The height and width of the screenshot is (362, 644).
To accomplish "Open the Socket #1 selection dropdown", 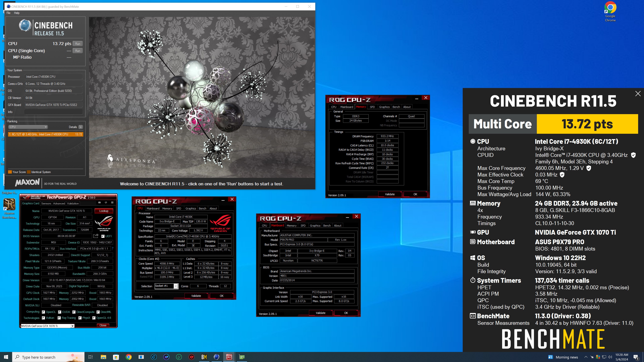I will click(x=166, y=286).
